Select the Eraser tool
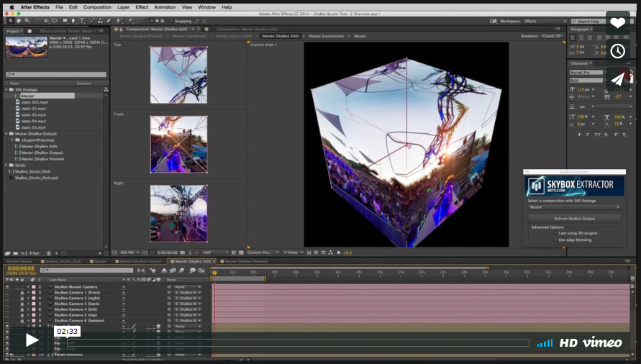Viewport: 641px width, 364px height. [109, 20]
